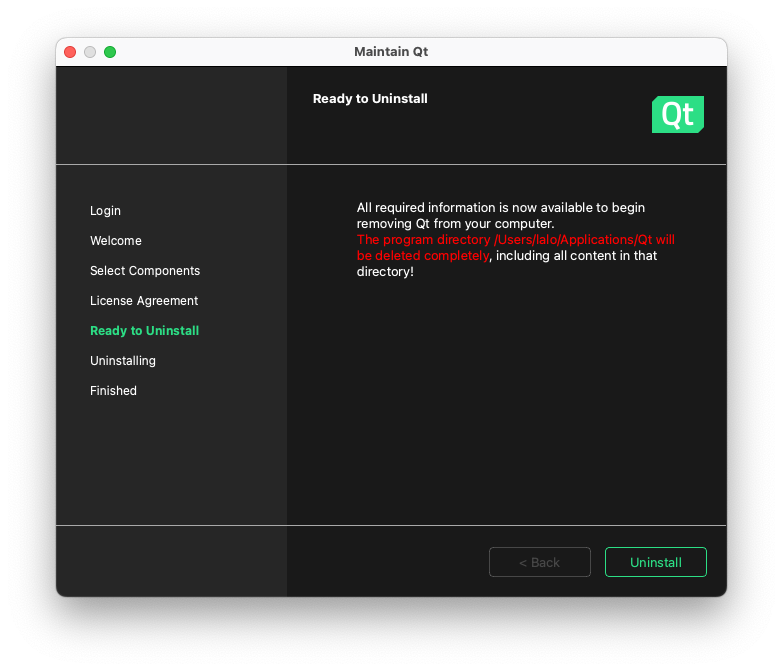Jump to the License Agreement step
This screenshot has height=671, width=783.
click(x=144, y=301)
